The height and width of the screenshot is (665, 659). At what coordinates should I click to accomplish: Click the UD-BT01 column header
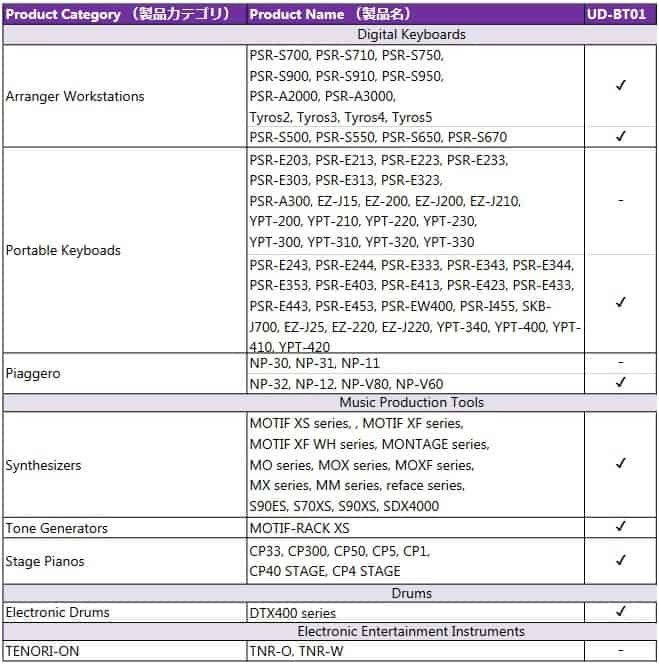click(x=620, y=14)
